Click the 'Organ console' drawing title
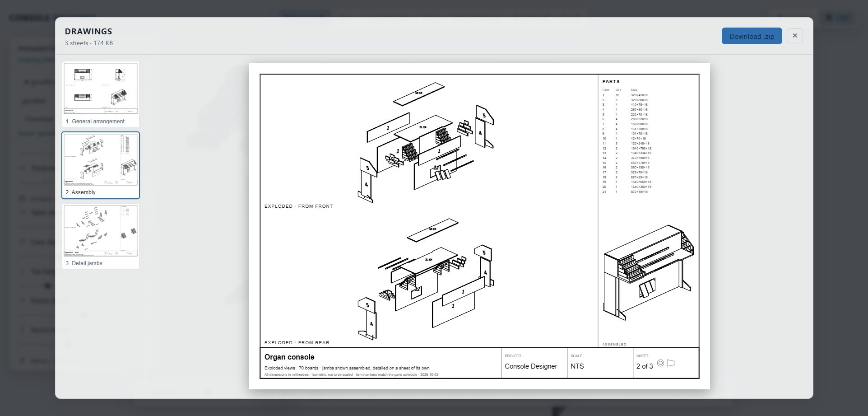Viewport: 868px width, 416px height. (289, 357)
